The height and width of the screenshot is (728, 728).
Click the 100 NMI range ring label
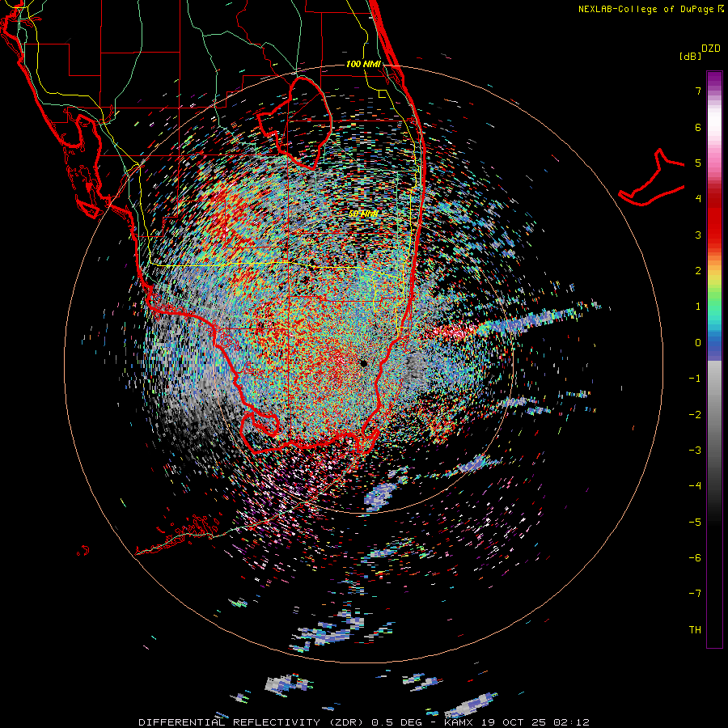point(363,64)
